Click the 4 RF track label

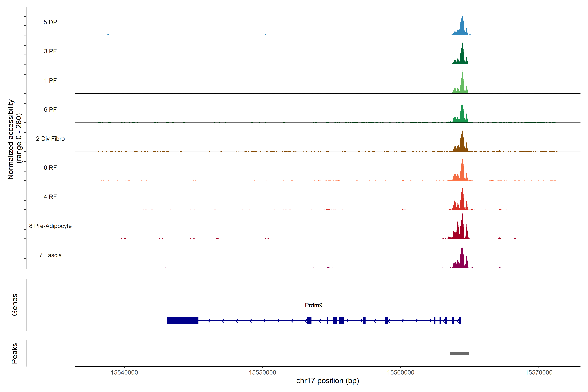click(x=50, y=197)
